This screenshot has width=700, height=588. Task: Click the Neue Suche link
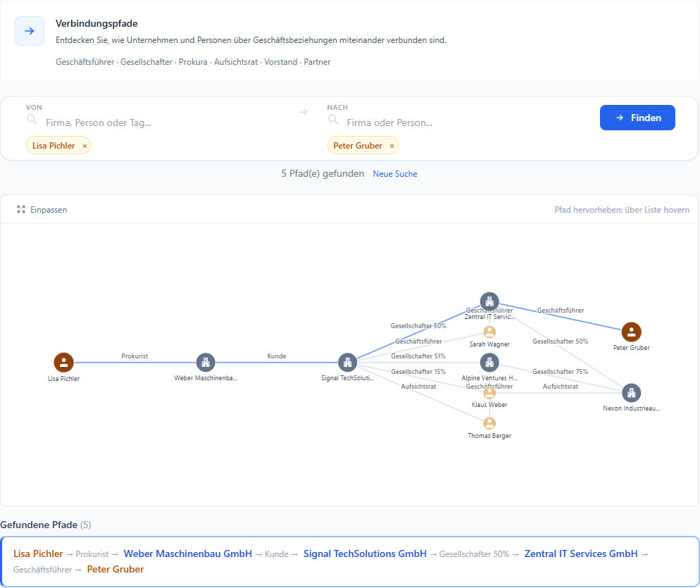click(x=395, y=174)
